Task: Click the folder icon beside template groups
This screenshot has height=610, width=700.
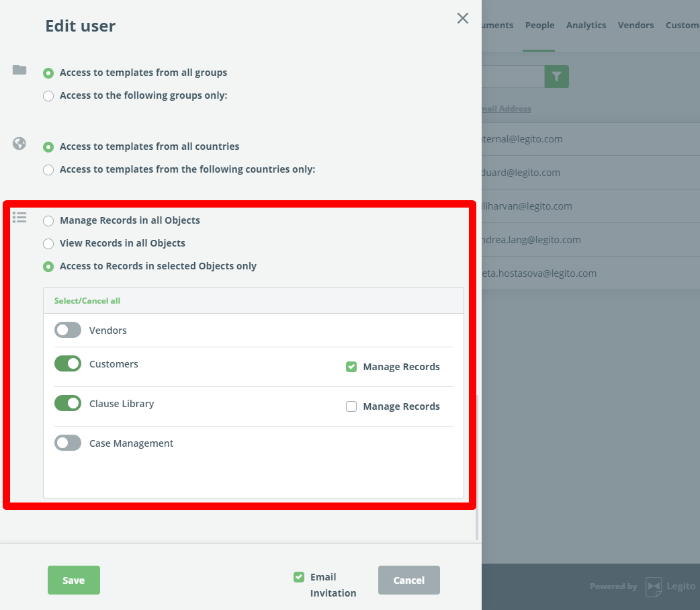Action: [19, 70]
